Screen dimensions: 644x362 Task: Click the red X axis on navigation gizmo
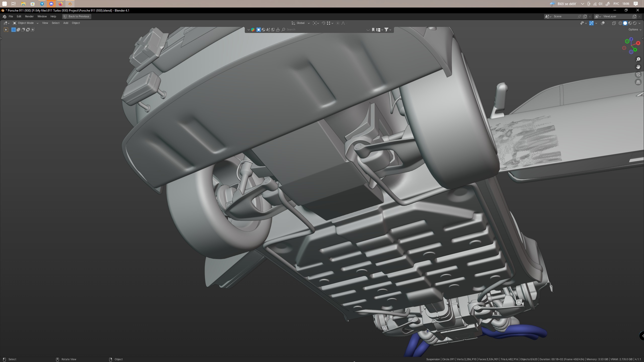[638, 43]
